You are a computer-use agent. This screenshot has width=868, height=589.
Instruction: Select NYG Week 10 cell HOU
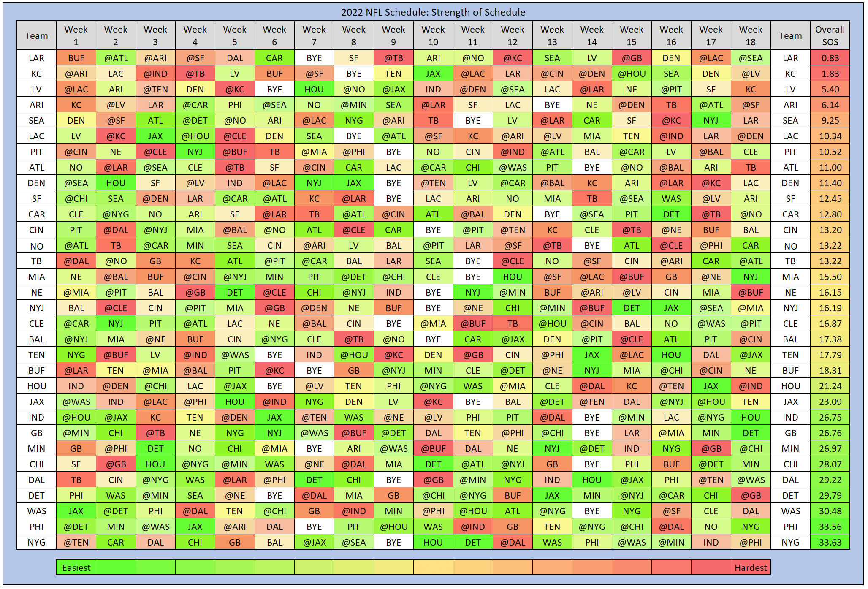pyautogui.click(x=433, y=542)
